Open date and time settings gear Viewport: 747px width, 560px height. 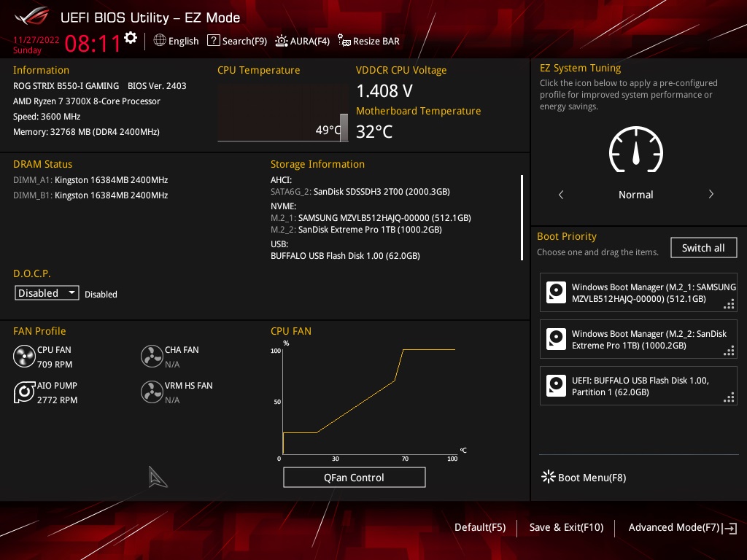click(x=131, y=38)
